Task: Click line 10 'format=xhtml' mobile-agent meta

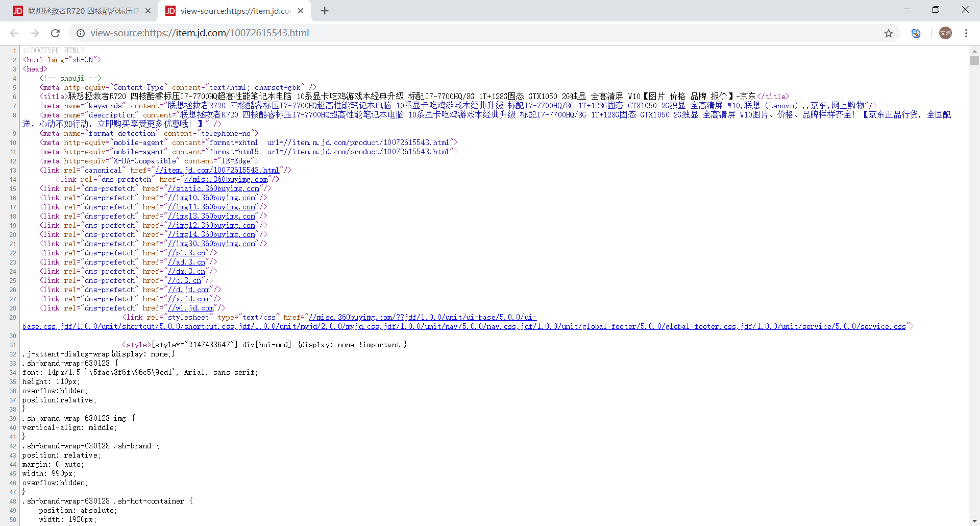Action: coord(248,142)
